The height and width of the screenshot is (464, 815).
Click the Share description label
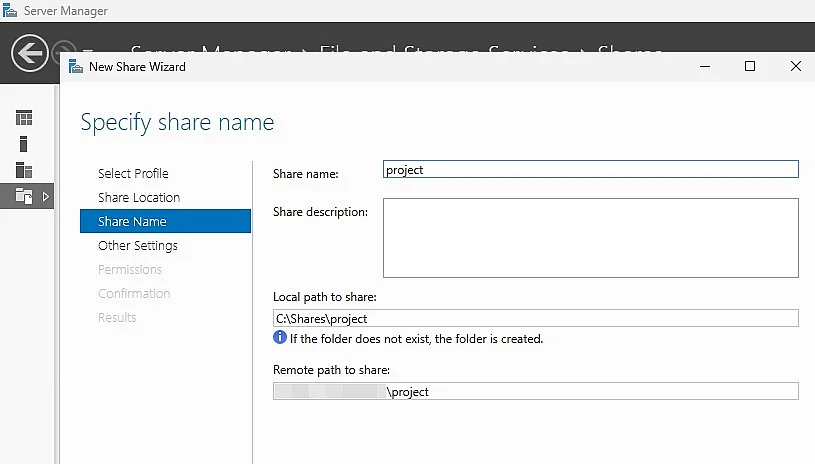click(320, 212)
